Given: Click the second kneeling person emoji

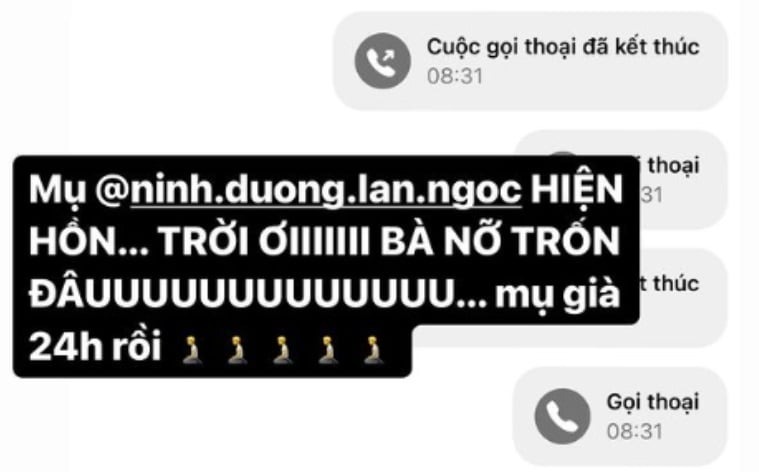Looking at the screenshot, I should pyautogui.click(x=238, y=350).
